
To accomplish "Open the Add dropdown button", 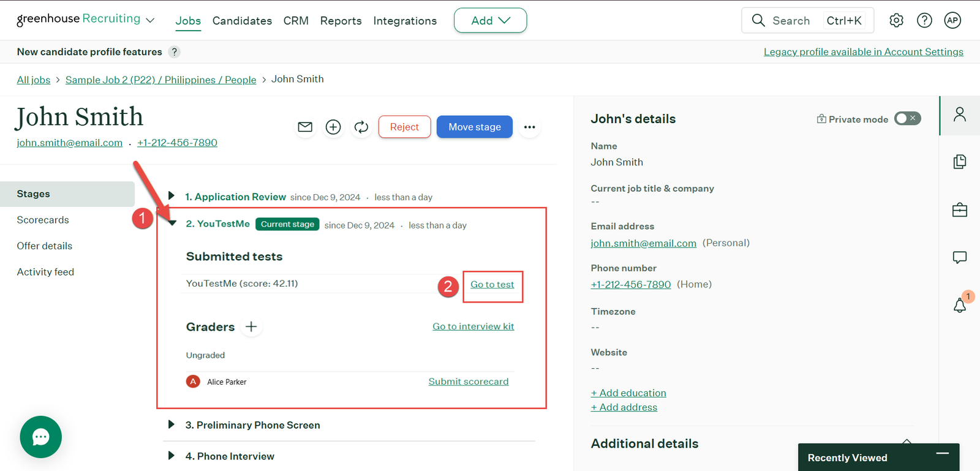I will tap(490, 20).
